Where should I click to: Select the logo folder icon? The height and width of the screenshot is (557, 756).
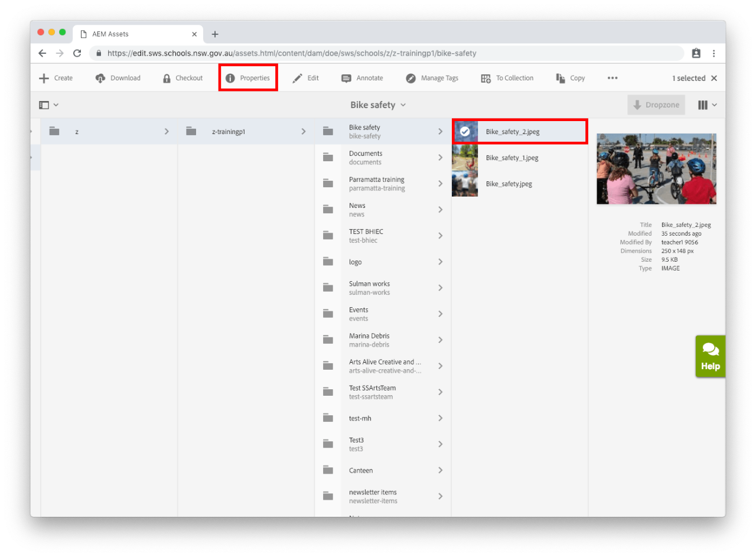tap(328, 262)
